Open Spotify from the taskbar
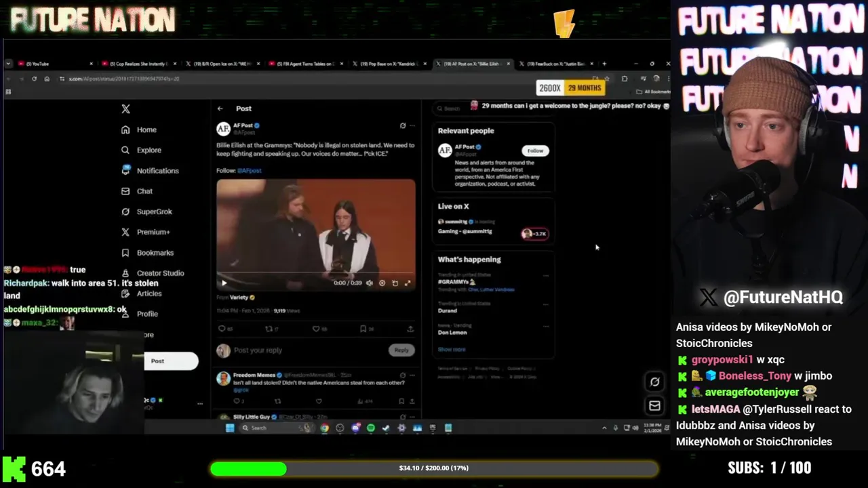Screen dimensions: 868x488 (x=371, y=428)
